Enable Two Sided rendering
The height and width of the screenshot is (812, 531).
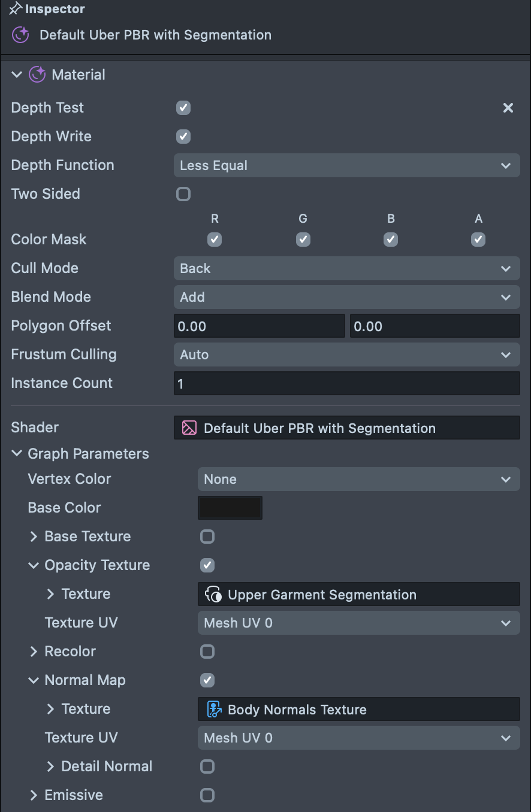pyautogui.click(x=183, y=194)
